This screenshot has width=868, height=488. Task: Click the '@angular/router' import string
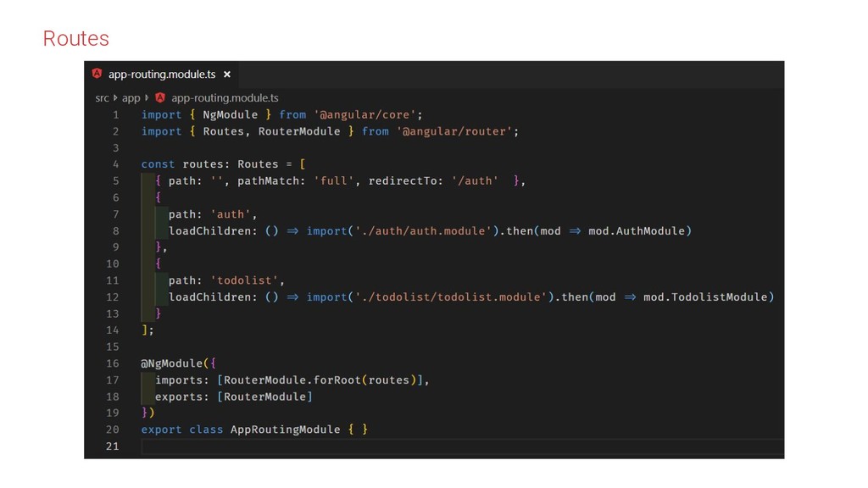454,131
